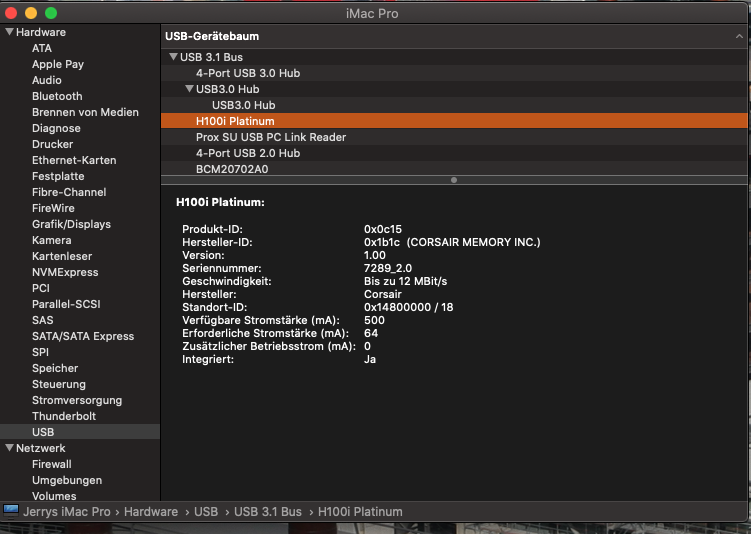Image resolution: width=751 pixels, height=534 pixels.
Task: Select Prox SU USB PC Link Reader
Action: (x=454, y=137)
